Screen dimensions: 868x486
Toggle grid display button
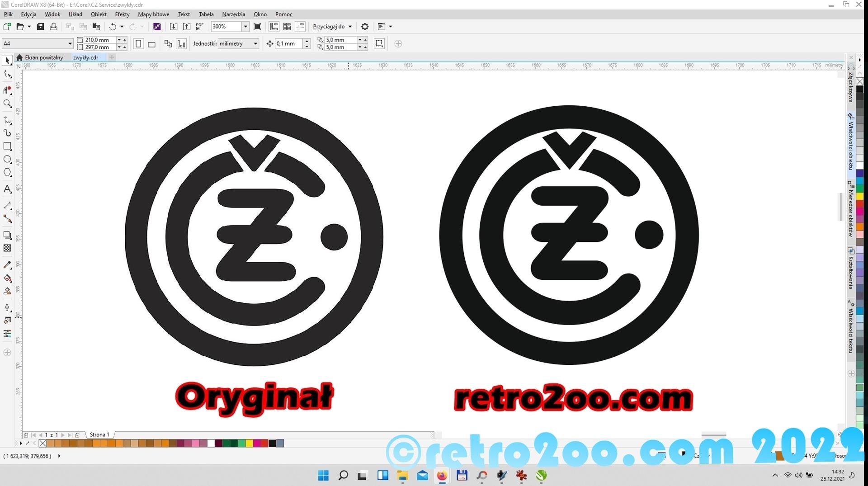click(x=287, y=27)
